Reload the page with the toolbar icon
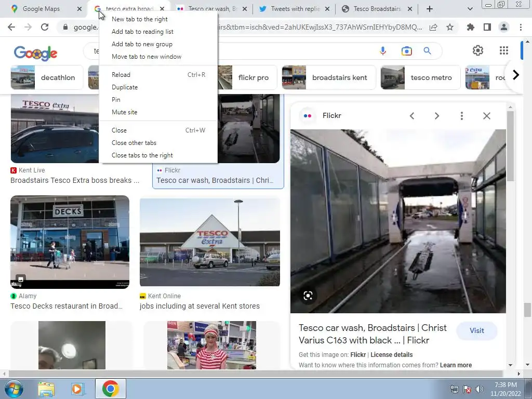The width and height of the screenshot is (532, 399). pos(45,27)
